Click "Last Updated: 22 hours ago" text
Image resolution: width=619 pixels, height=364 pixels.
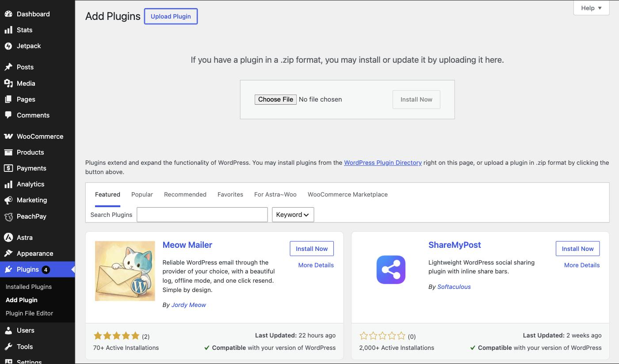pyautogui.click(x=295, y=335)
